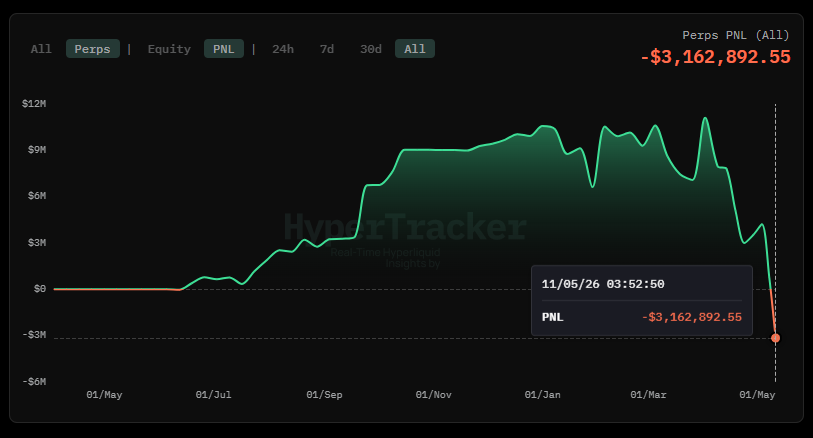Click the PNL label in tooltip
Image resolution: width=813 pixels, height=438 pixels.
[552, 317]
